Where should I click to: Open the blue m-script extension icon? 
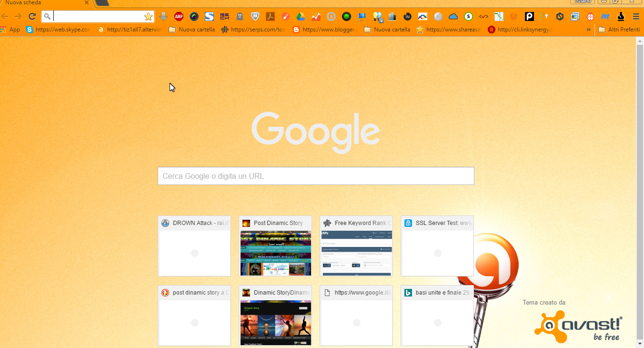click(605, 17)
